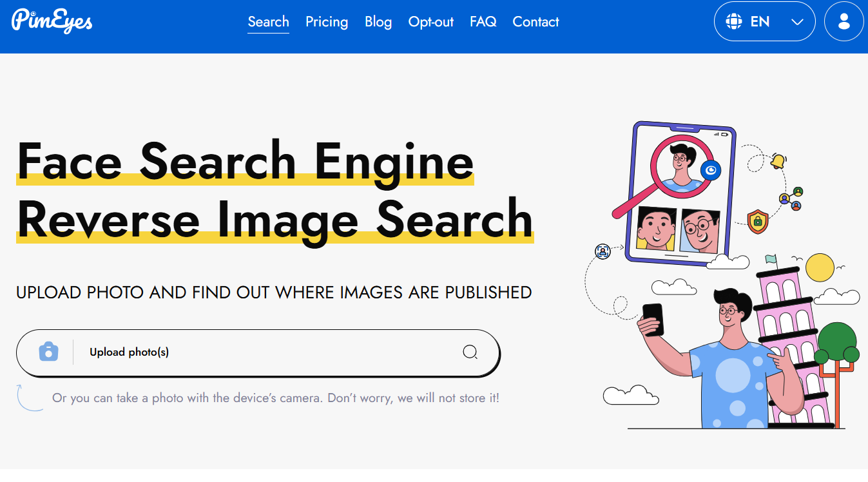868x482 pixels.
Task: Open the user profile account icon
Action: (844, 22)
